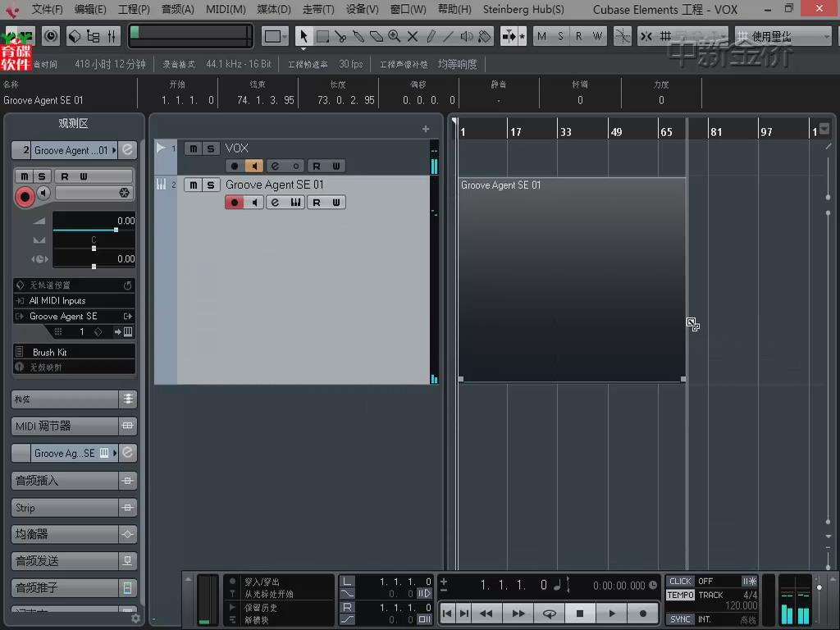
Task: Mute the VOX track
Action: [194, 148]
